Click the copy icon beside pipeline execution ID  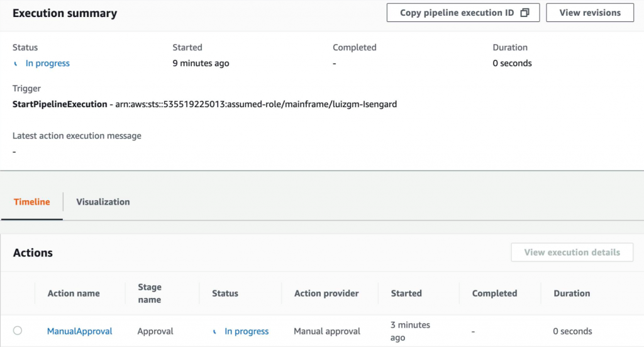525,13
